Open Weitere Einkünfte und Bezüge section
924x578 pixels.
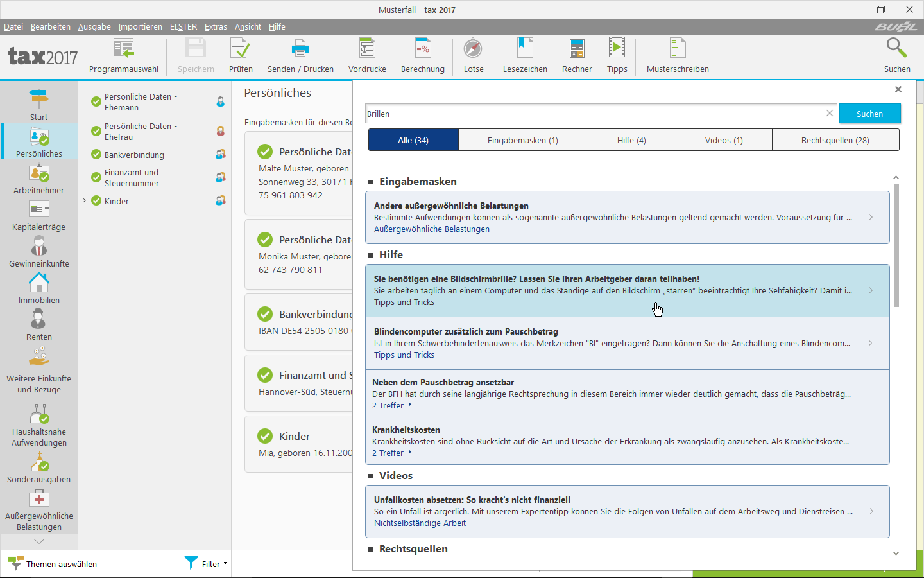pos(38,369)
